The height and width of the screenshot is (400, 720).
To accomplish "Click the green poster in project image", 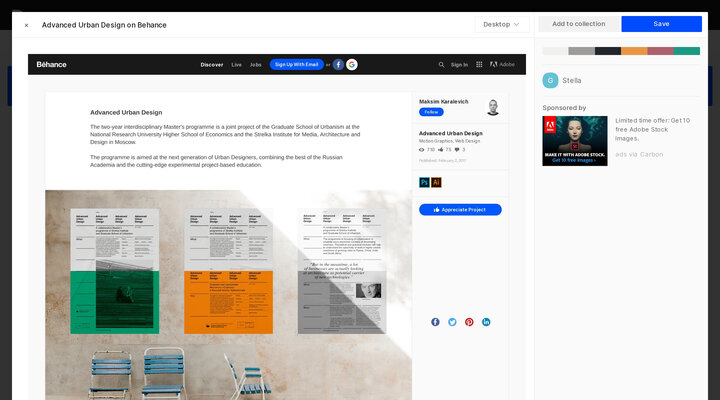I will (x=115, y=271).
